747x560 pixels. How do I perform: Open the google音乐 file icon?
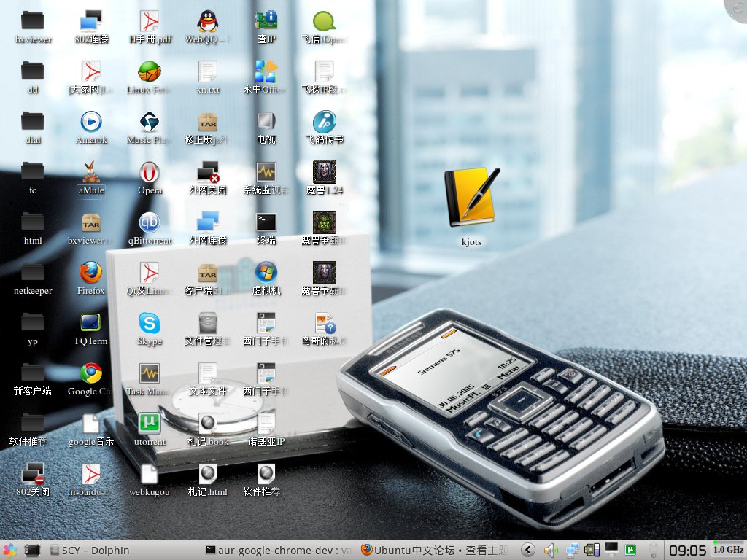pos(91,424)
